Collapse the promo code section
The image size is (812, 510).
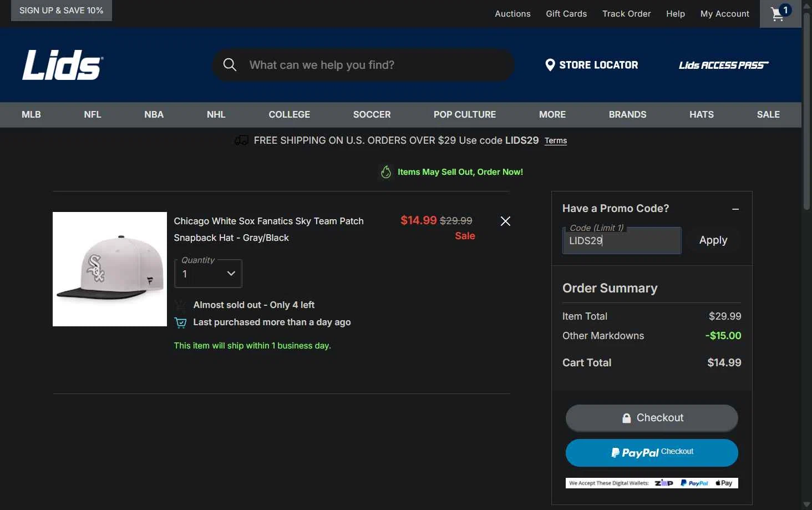pos(735,209)
